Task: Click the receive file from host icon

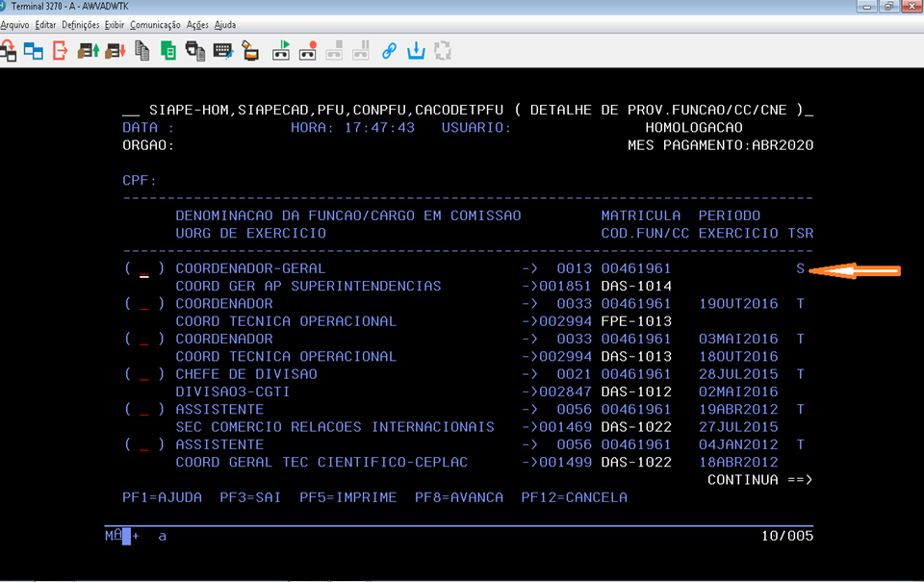Action: tap(115, 51)
